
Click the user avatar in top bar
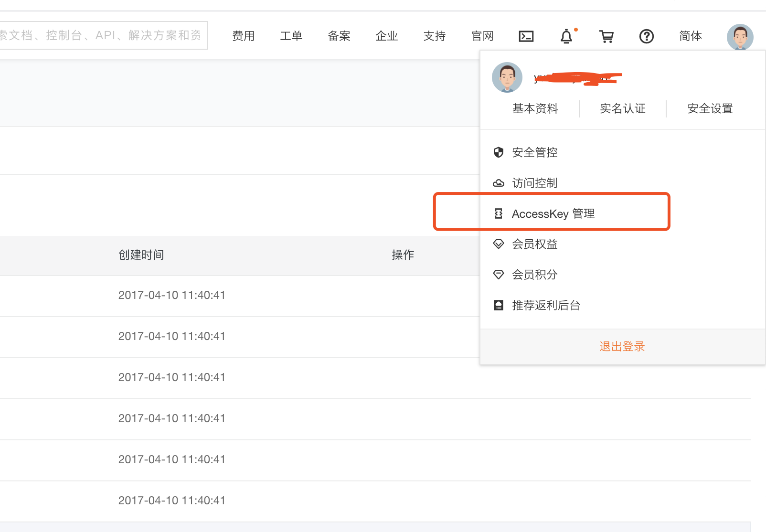click(740, 36)
